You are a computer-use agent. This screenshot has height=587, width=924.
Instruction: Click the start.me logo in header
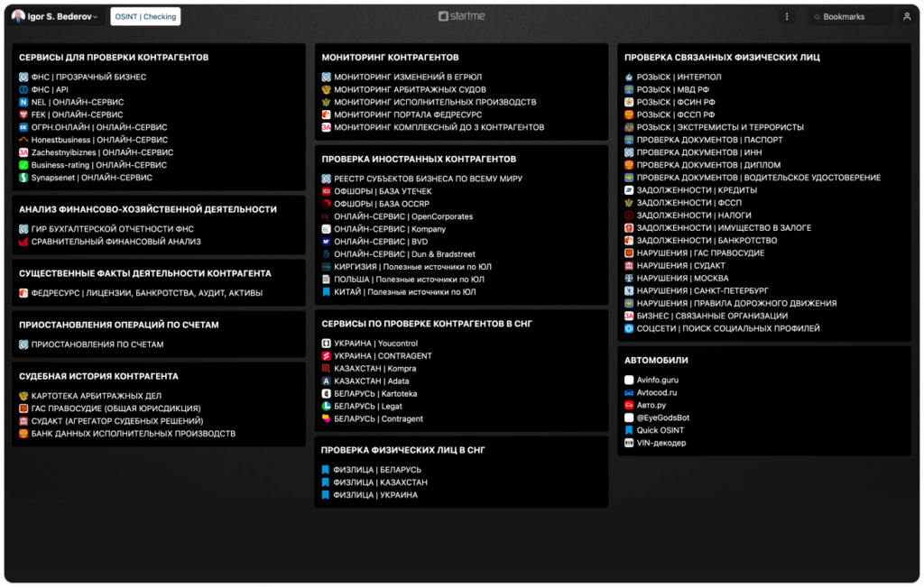point(461,16)
